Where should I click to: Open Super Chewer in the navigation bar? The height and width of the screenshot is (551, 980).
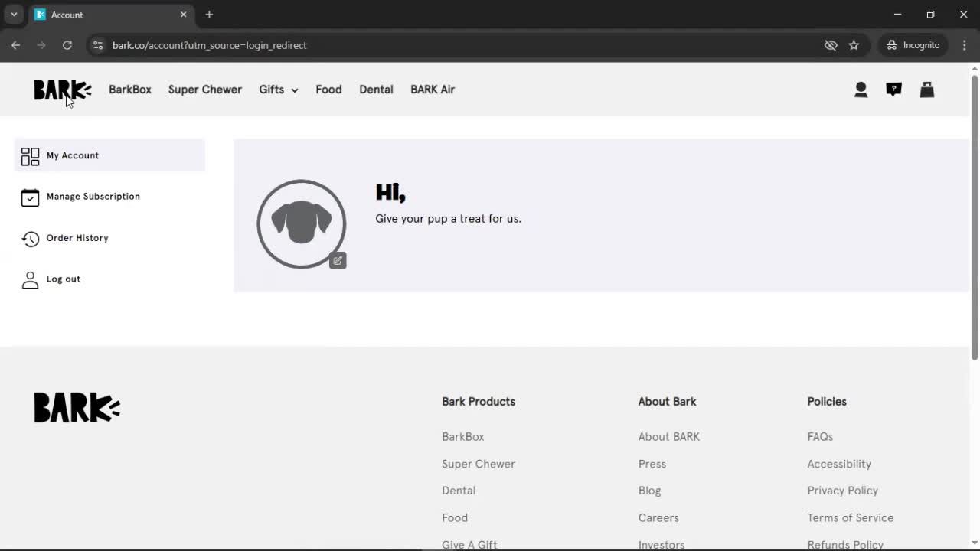click(x=205, y=90)
